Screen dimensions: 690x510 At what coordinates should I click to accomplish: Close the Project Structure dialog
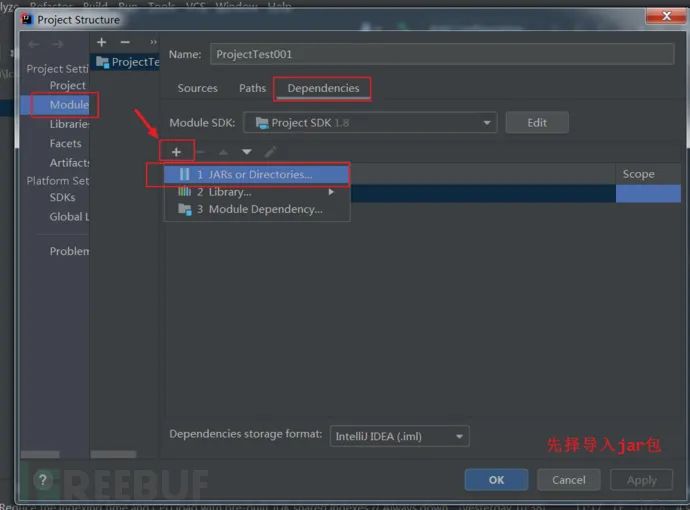666,16
